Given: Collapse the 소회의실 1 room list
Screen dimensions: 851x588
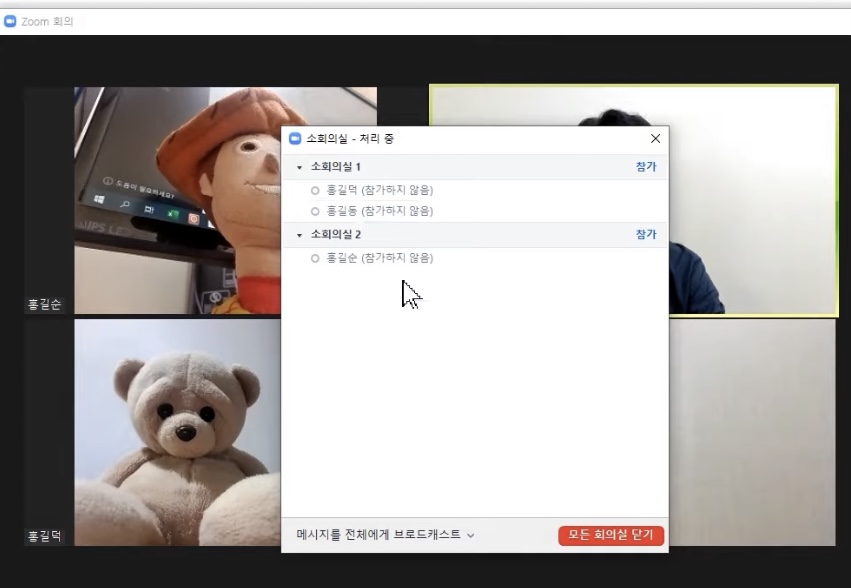Looking at the screenshot, I should tap(299, 168).
